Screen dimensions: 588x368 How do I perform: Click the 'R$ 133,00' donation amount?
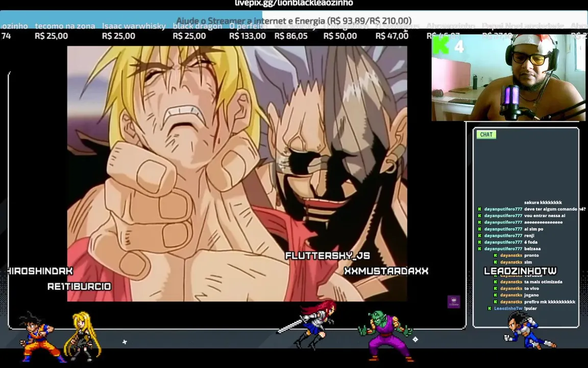(248, 36)
